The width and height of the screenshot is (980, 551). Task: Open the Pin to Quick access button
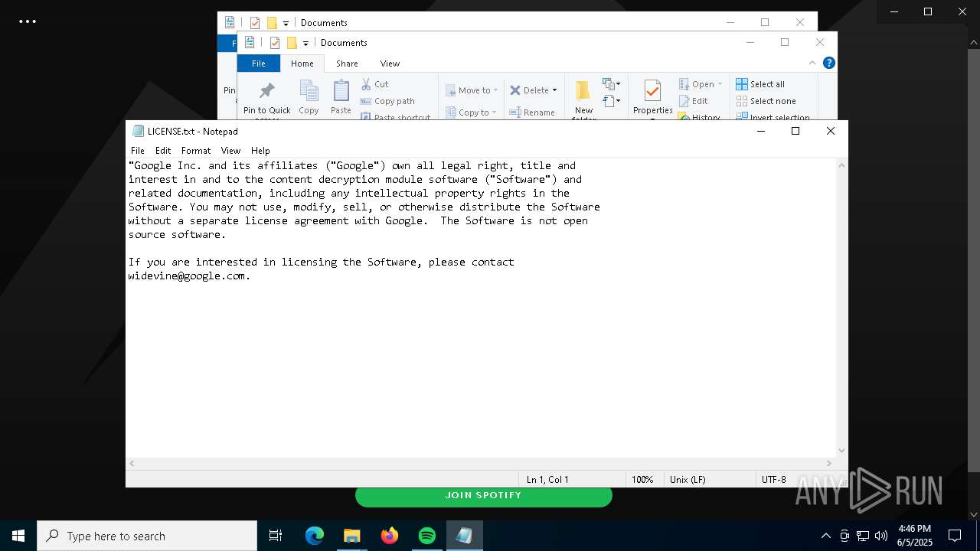coord(266,98)
